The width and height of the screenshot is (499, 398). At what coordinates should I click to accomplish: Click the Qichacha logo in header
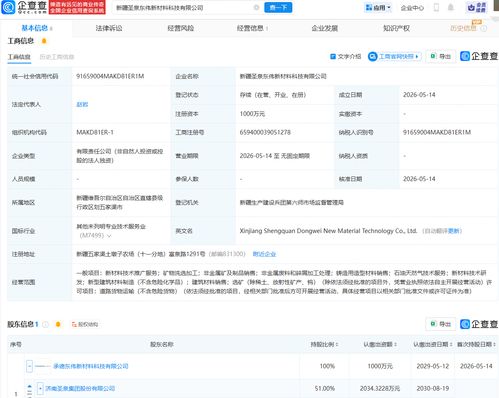coord(24,7)
